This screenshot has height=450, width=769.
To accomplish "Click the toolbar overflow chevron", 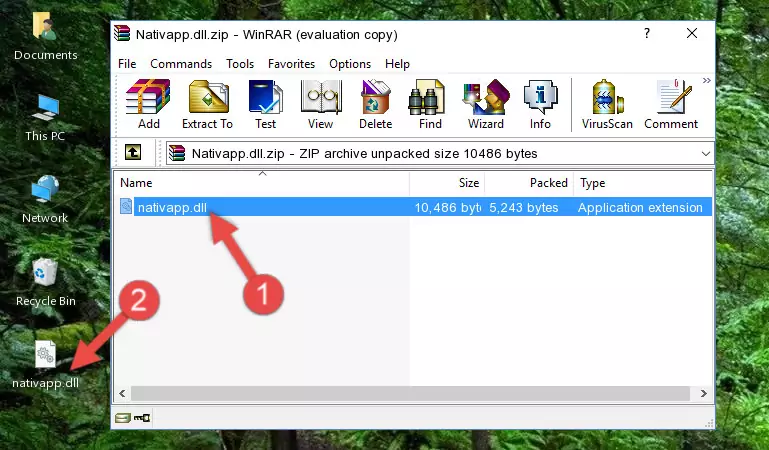I will [707, 81].
